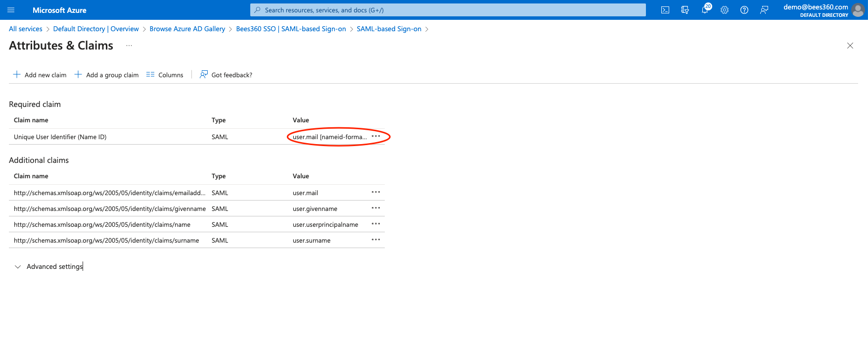Open the portal settings gear
868x361 pixels.
point(725,10)
